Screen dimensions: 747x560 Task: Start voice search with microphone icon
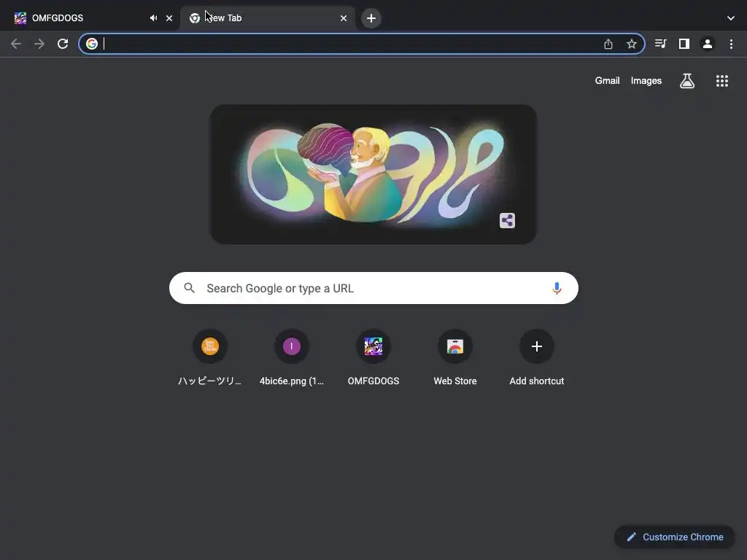[557, 288]
